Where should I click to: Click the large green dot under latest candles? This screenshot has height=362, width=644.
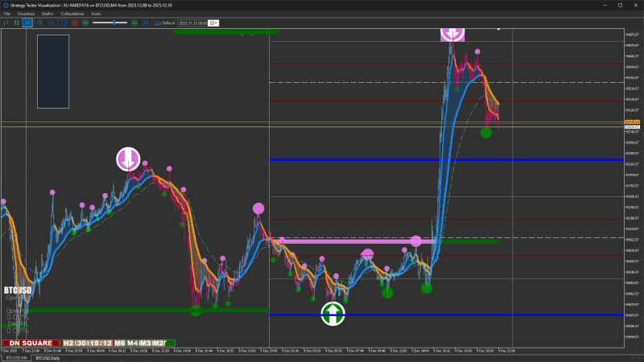point(486,133)
